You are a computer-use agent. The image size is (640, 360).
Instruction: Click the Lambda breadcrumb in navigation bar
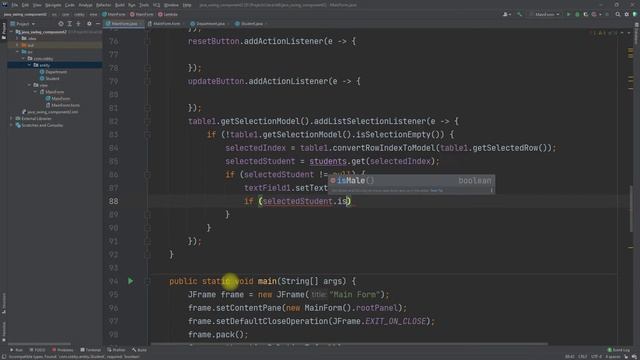pyautogui.click(x=168, y=14)
